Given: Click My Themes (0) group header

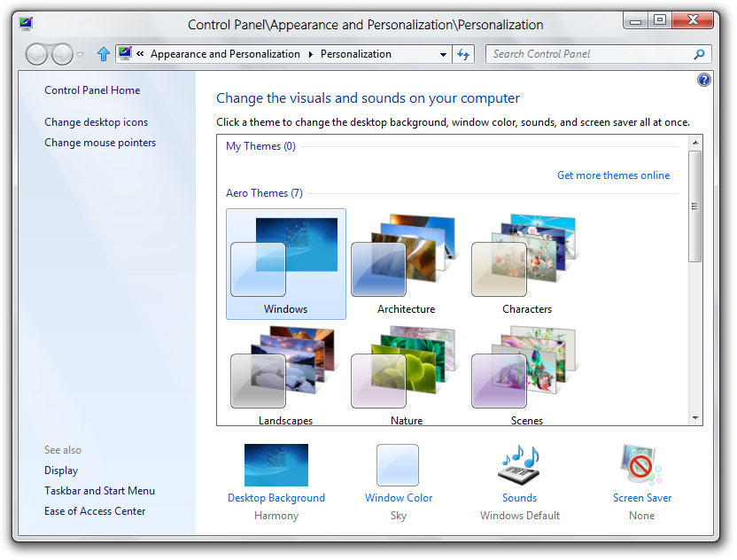Looking at the screenshot, I should [x=260, y=146].
